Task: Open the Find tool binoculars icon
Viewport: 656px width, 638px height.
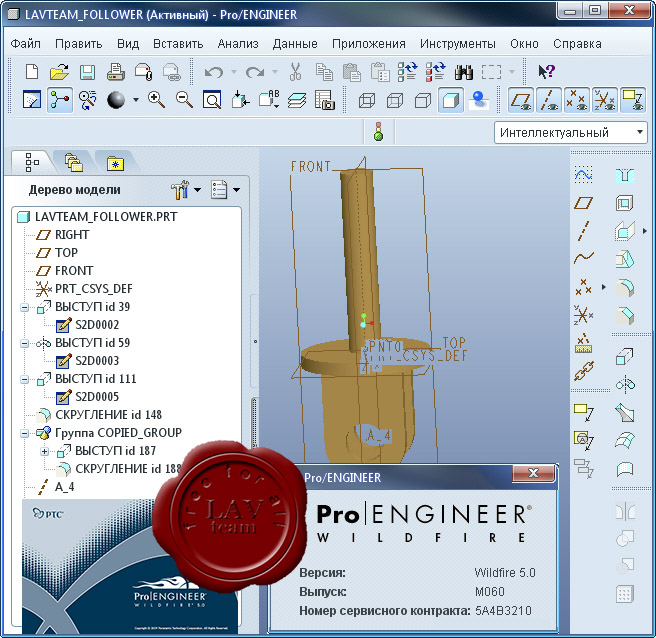Action: (464, 72)
